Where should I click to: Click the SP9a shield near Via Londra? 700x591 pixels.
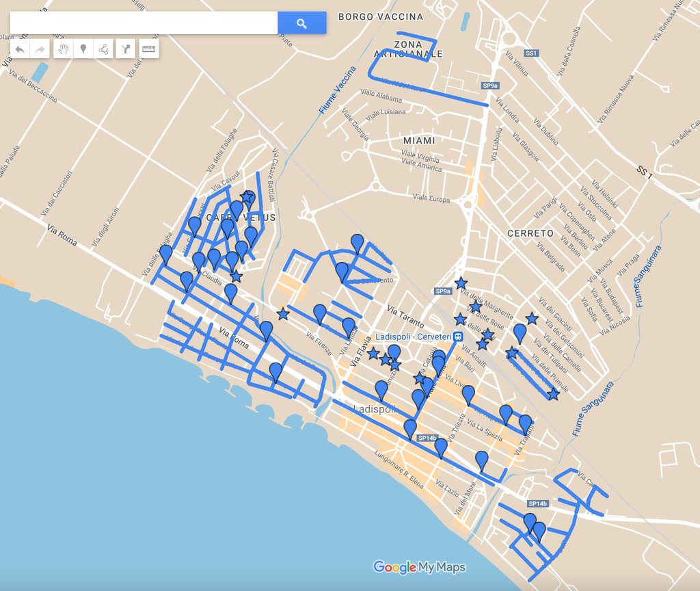(x=490, y=86)
